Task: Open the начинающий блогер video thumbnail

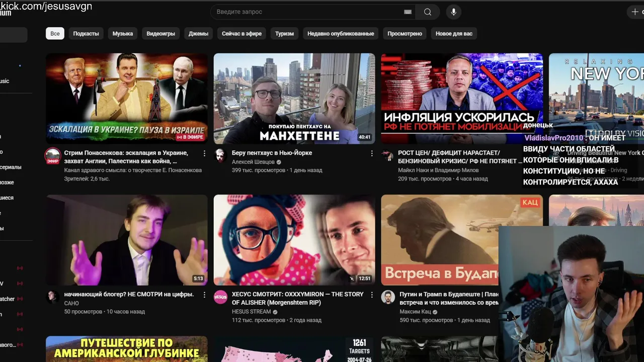Action: 127,240
